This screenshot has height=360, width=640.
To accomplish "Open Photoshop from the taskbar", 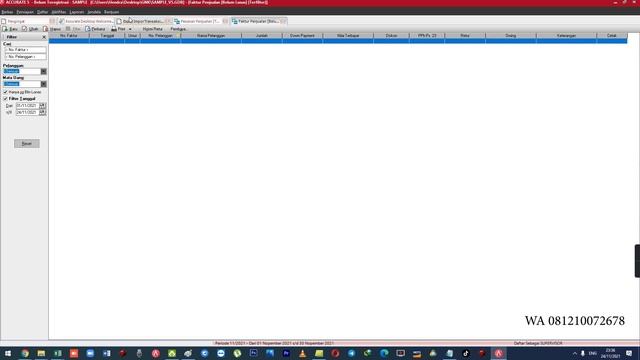I will pyautogui.click(x=253, y=353).
